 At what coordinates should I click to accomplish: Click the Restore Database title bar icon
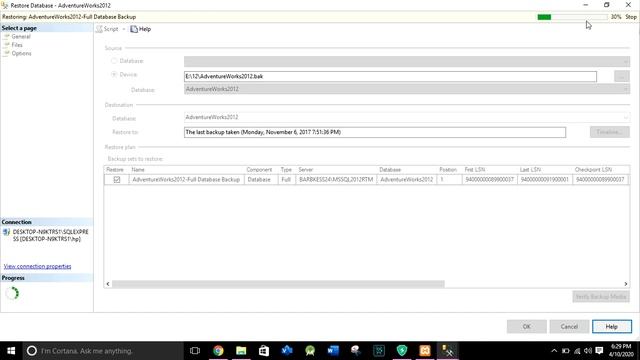[4, 5]
